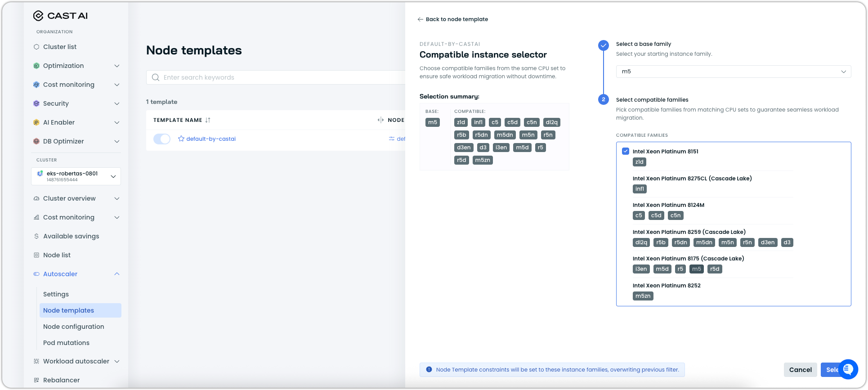The image size is (868, 390).
Task: Expand the DB Optimizer chevron
Action: 117,141
